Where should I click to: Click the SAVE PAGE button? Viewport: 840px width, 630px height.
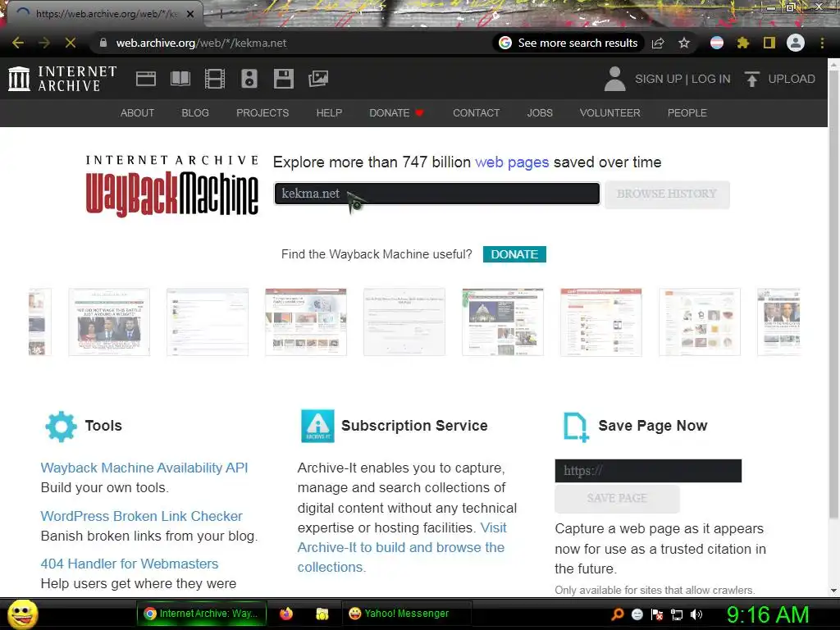click(x=617, y=499)
